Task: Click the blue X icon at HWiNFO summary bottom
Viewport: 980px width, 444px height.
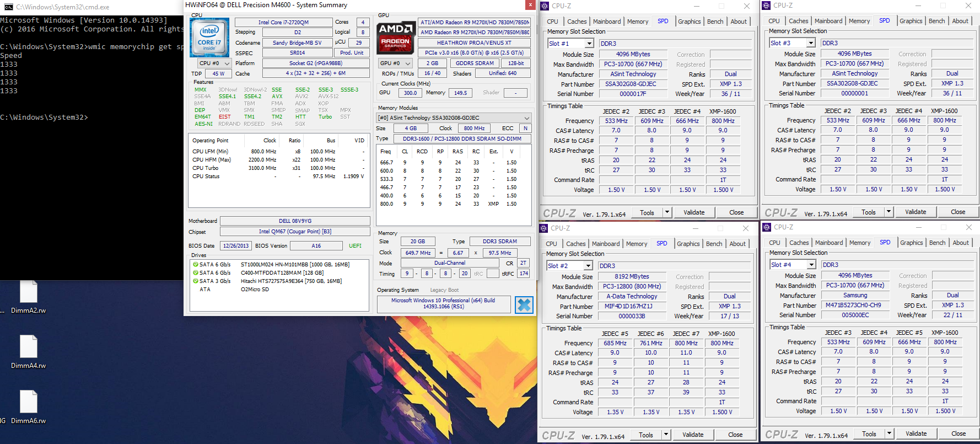Action: click(524, 304)
